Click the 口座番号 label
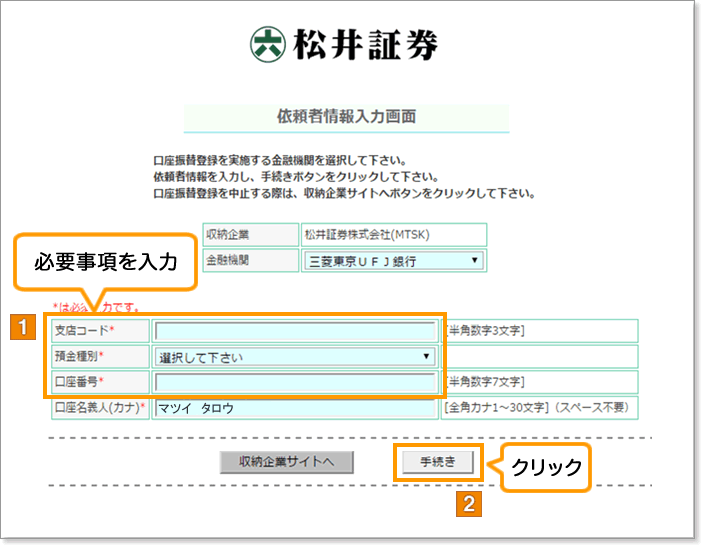The width and height of the screenshot is (703, 547). coord(79,382)
